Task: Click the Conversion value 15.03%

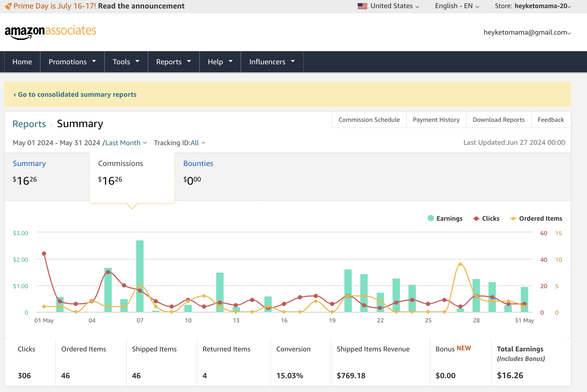Action: click(290, 375)
